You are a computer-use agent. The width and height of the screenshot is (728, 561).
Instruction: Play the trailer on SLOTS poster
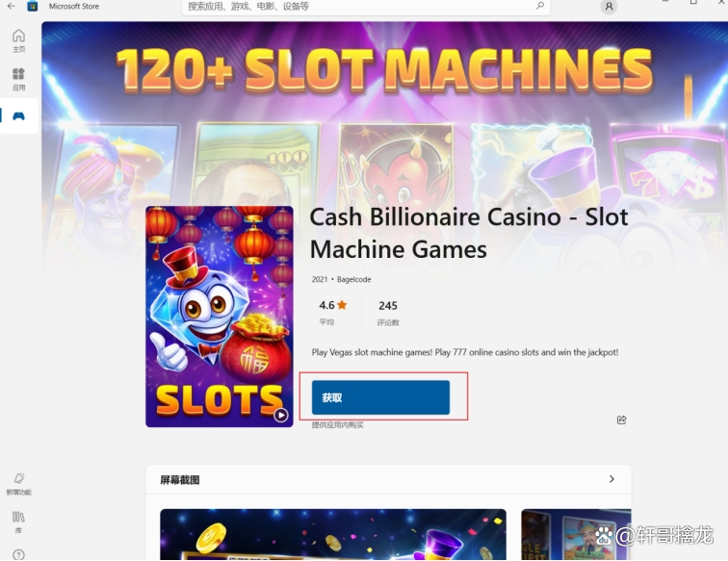(280, 415)
